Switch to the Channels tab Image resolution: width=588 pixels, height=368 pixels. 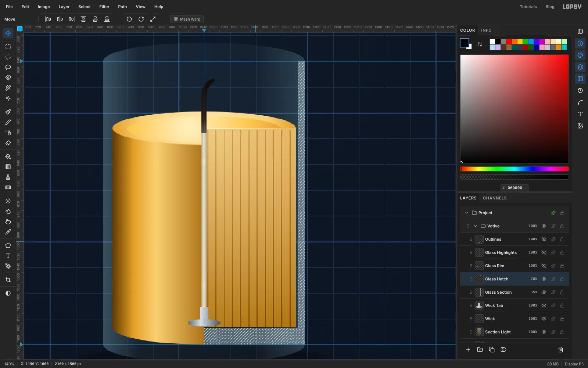pos(495,198)
